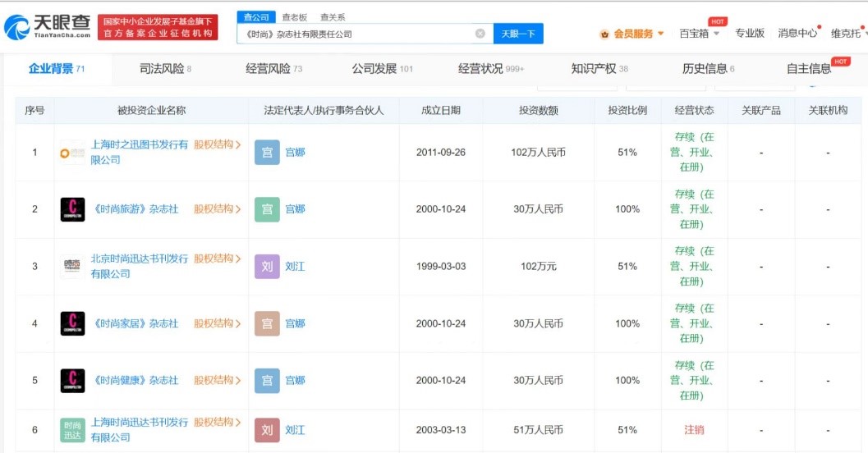The height and width of the screenshot is (453, 868).
Task: Clear the search box with the X icon
Action: [480, 34]
